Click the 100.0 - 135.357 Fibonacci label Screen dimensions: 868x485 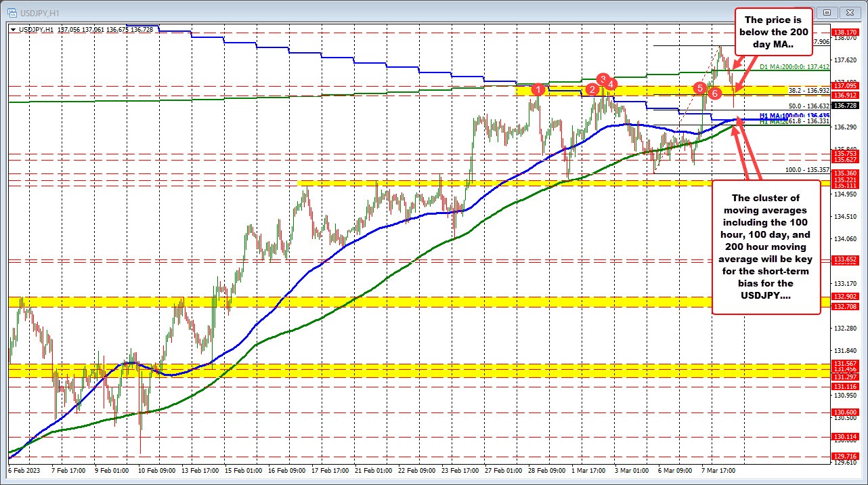(x=807, y=170)
